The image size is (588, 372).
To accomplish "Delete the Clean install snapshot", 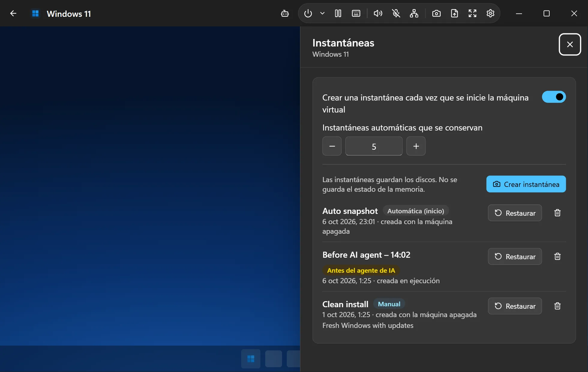I will click(x=557, y=306).
